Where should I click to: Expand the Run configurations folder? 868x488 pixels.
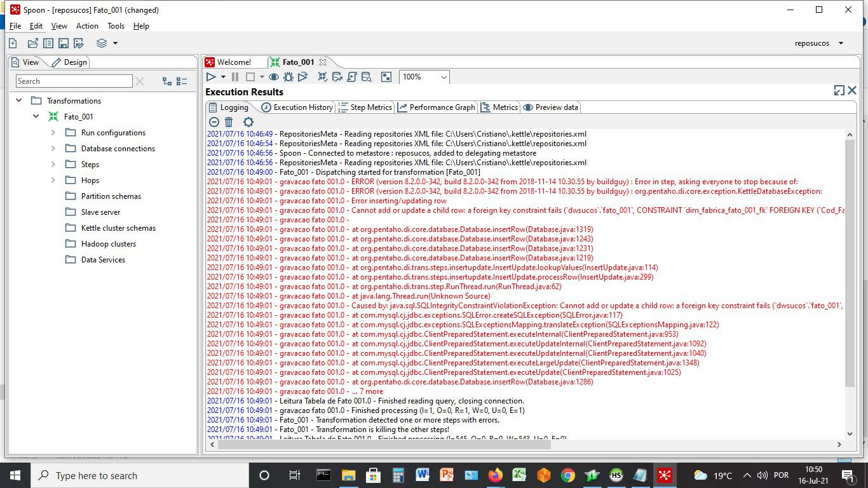(53, 133)
